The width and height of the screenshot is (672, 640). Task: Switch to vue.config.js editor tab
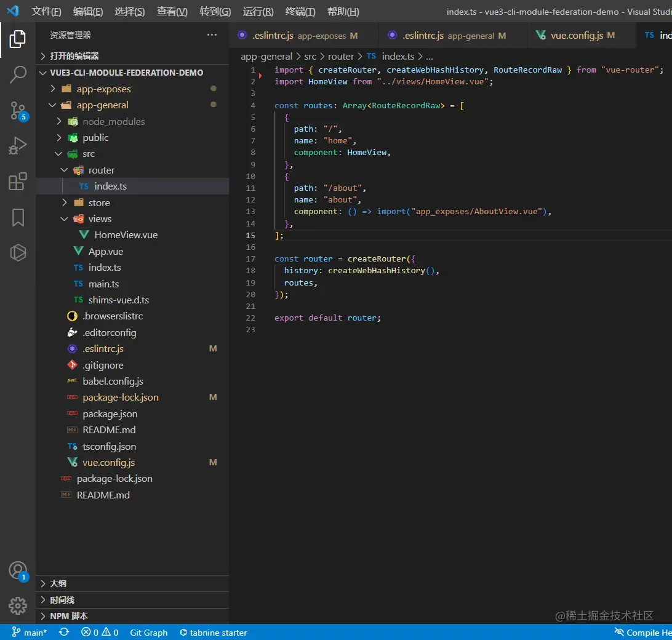(x=581, y=36)
